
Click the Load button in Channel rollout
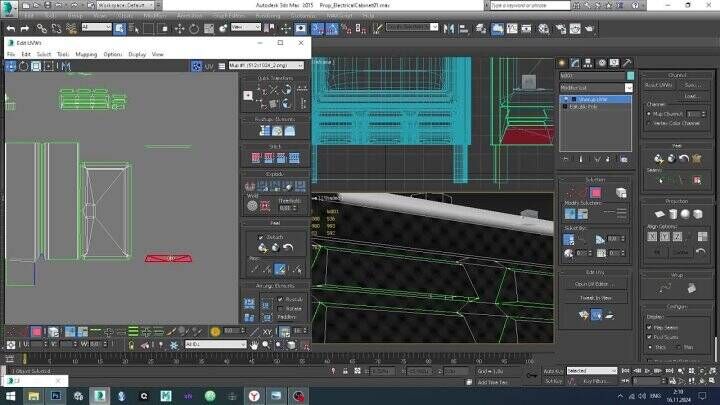click(x=692, y=96)
